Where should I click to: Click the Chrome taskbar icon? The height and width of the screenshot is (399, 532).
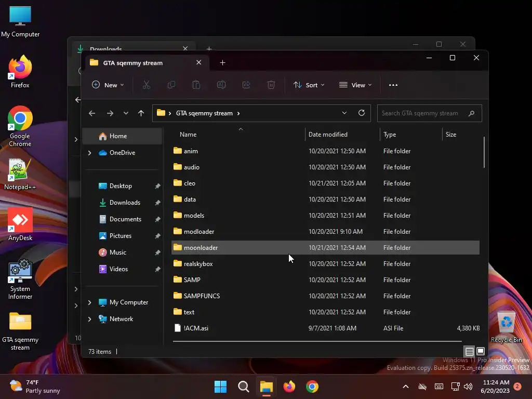click(312, 387)
